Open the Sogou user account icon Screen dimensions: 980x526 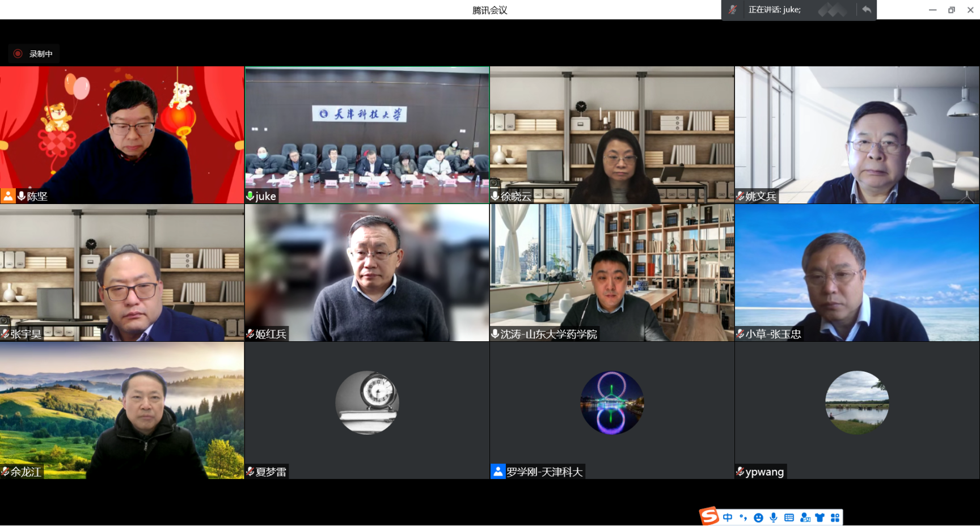tap(805, 517)
